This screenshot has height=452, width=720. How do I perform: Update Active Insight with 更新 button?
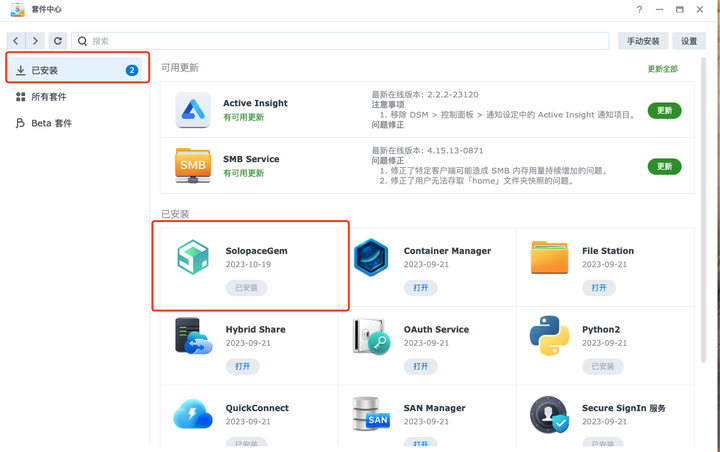pyautogui.click(x=664, y=110)
